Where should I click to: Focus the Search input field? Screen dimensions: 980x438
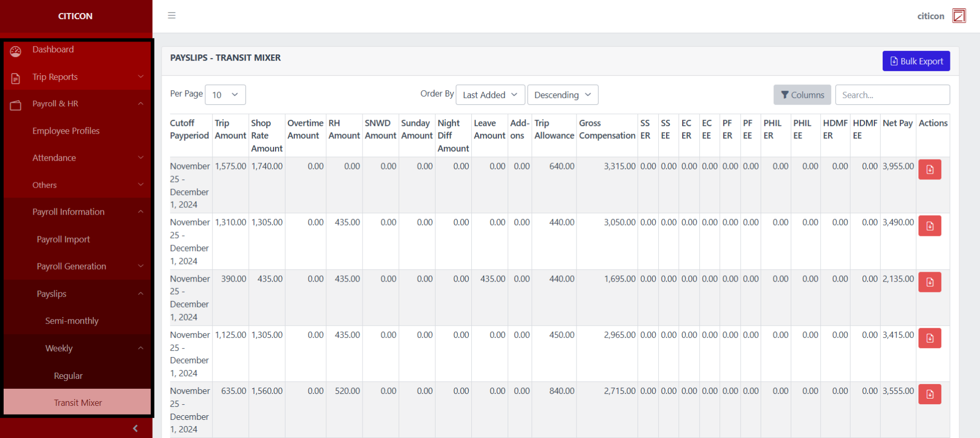[x=892, y=95]
